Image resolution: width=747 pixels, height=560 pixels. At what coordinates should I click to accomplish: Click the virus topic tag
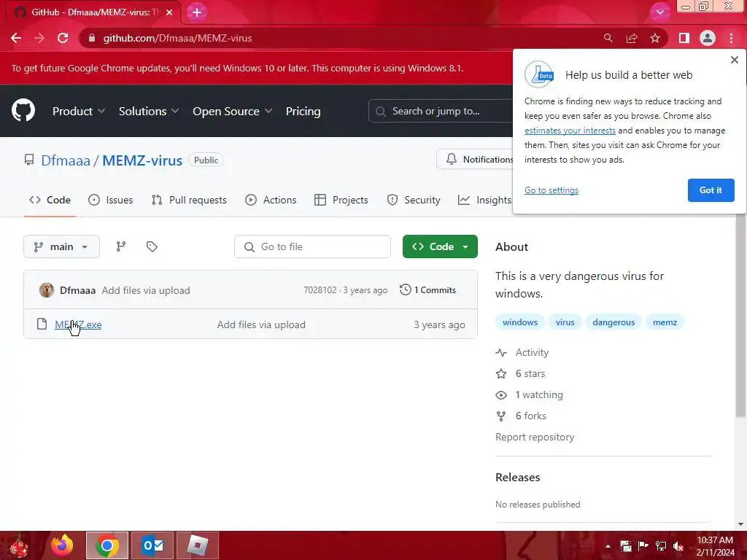tap(565, 322)
